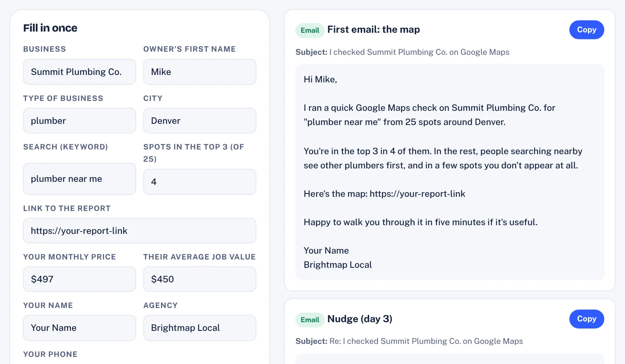Edit the Search keyword field
625x364 pixels.
coord(80,179)
